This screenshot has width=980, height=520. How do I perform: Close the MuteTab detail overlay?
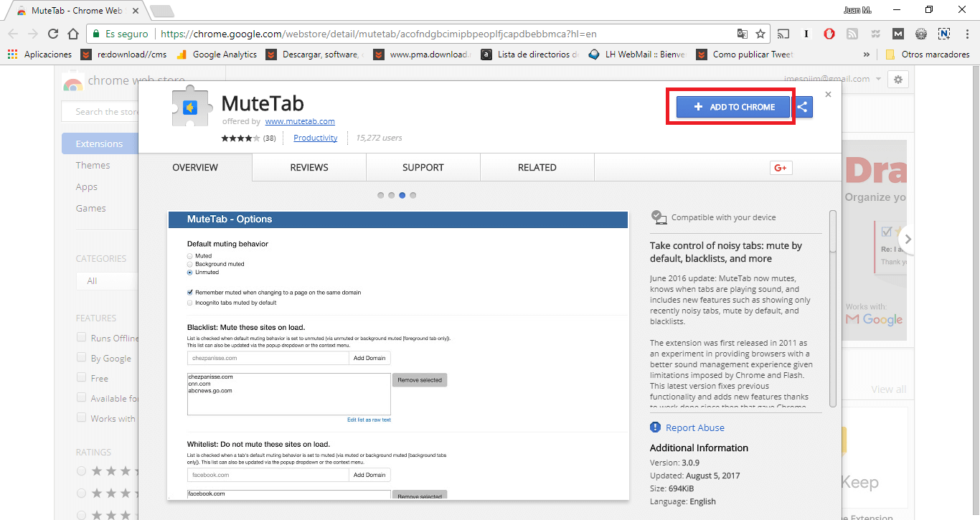828,94
